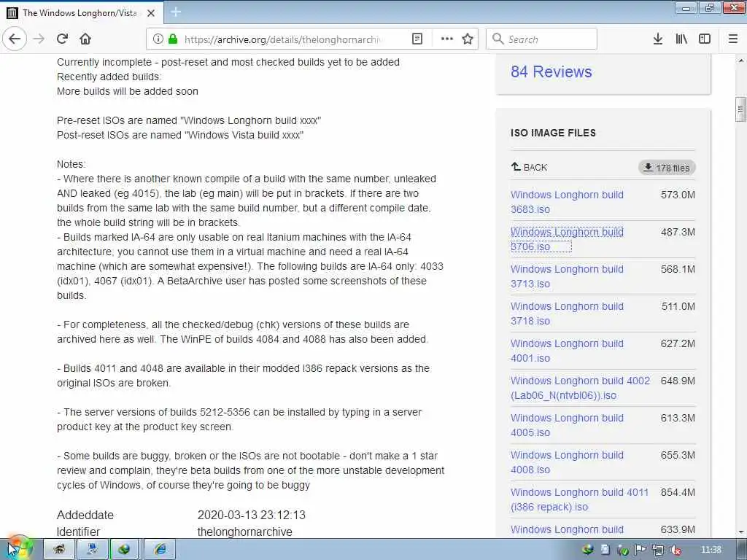Show site information icon in address bar
The image size is (747, 560).
[x=158, y=39]
